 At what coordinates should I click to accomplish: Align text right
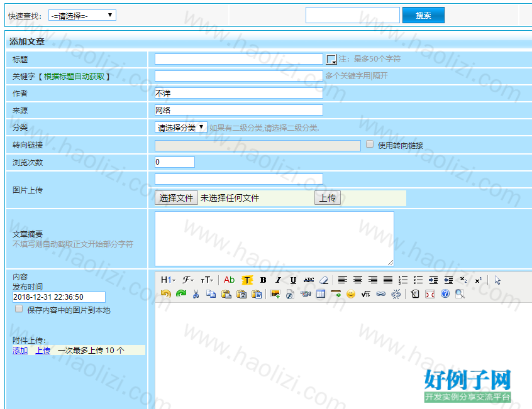[x=373, y=280]
